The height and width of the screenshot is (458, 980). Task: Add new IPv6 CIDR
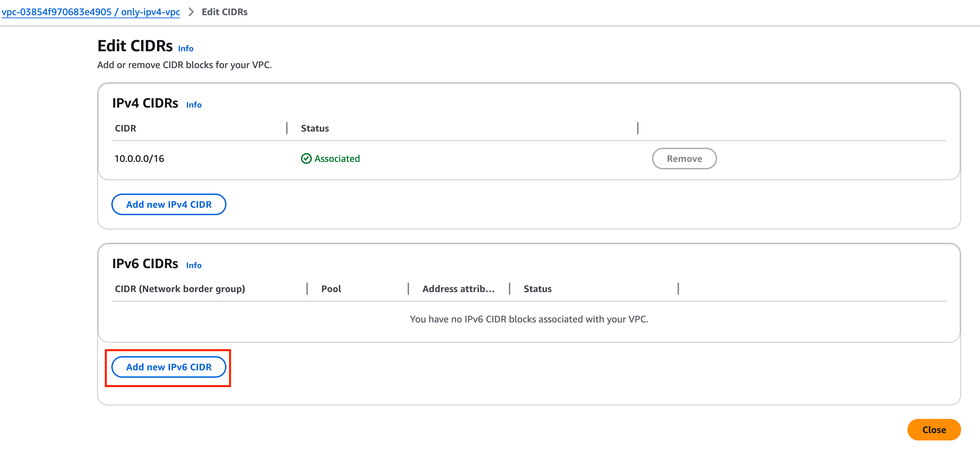point(168,367)
